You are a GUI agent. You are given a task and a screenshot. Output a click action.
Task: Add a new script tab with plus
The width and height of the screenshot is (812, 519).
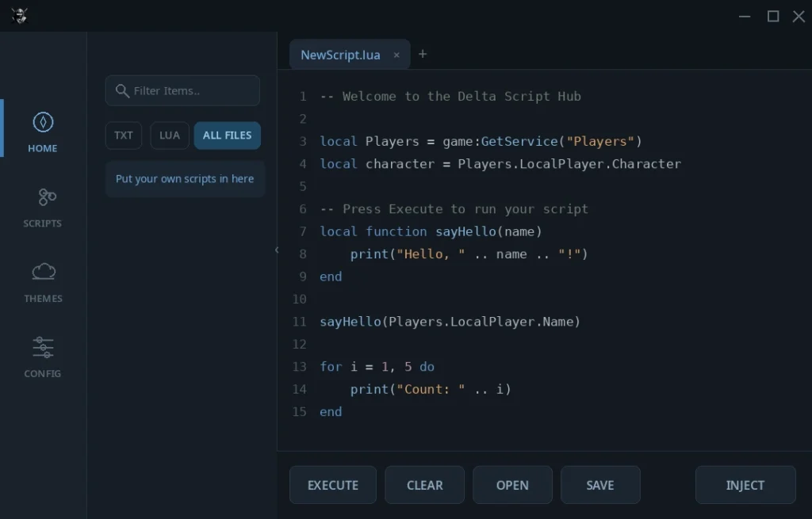tap(423, 54)
